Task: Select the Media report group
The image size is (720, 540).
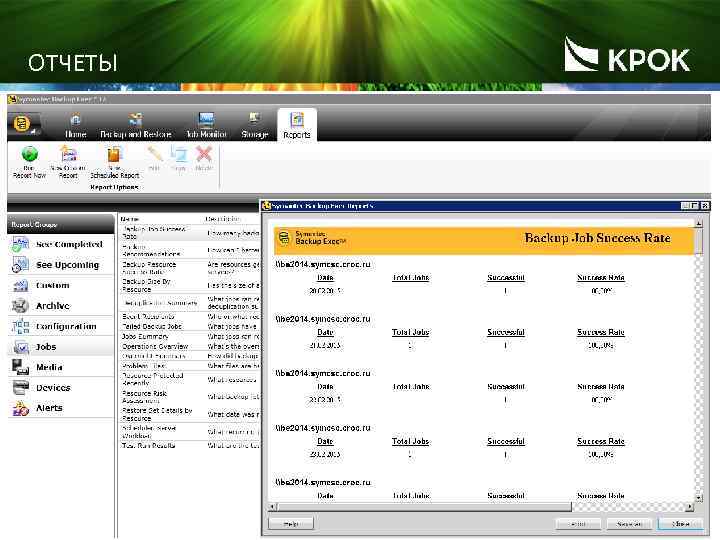Action: pos(61,367)
